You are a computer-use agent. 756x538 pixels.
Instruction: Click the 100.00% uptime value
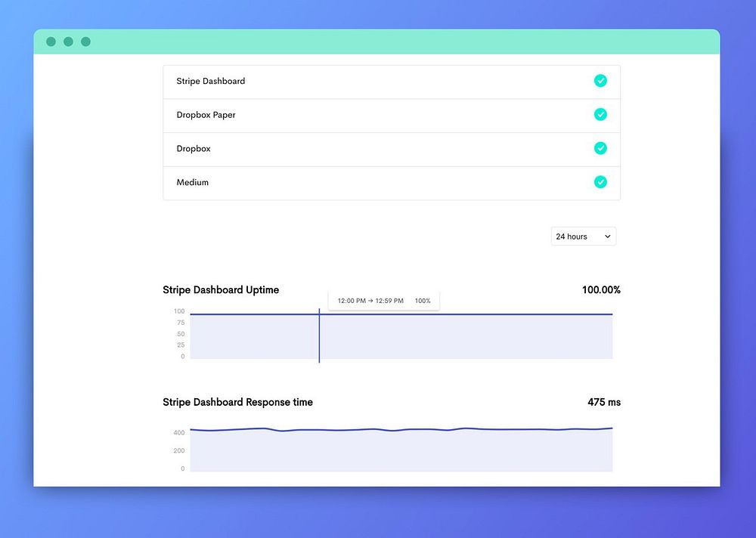[601, 289]
